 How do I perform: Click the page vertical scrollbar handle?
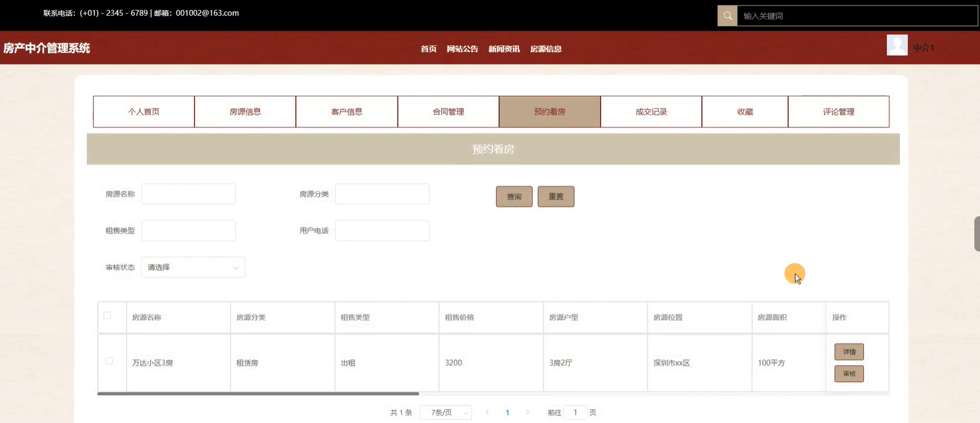click(977, 234)
